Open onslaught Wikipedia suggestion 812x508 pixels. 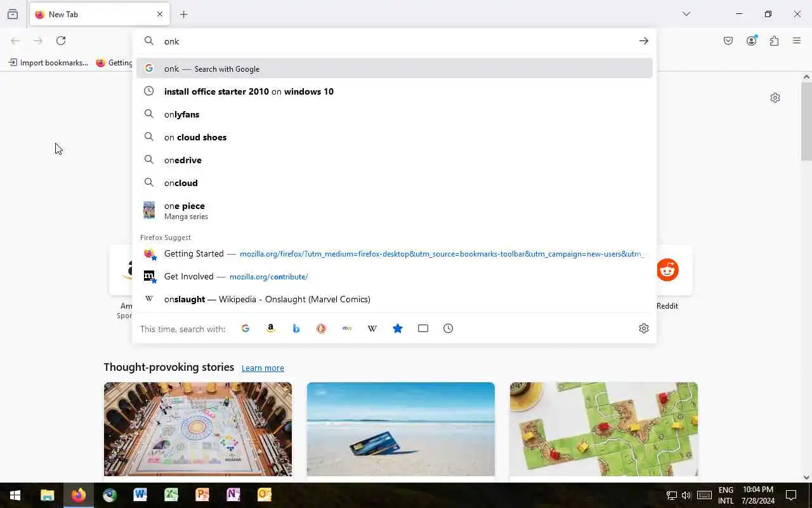[395, 299]
